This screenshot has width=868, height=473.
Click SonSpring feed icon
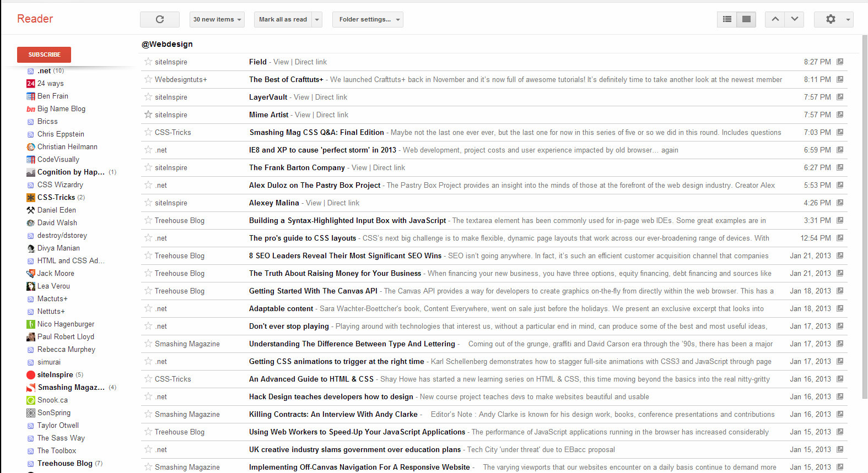[31, 413]
